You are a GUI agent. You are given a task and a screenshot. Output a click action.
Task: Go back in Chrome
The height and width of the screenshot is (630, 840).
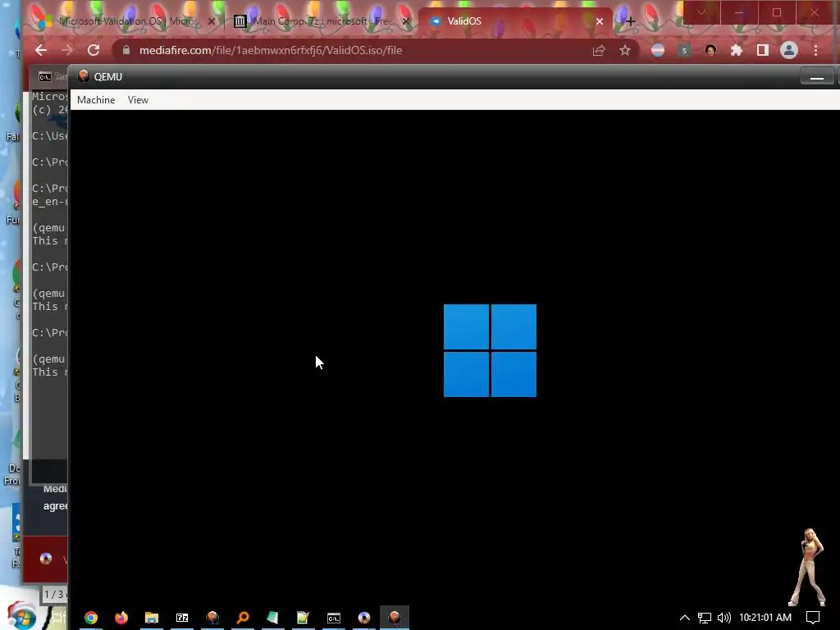point(41,50)
